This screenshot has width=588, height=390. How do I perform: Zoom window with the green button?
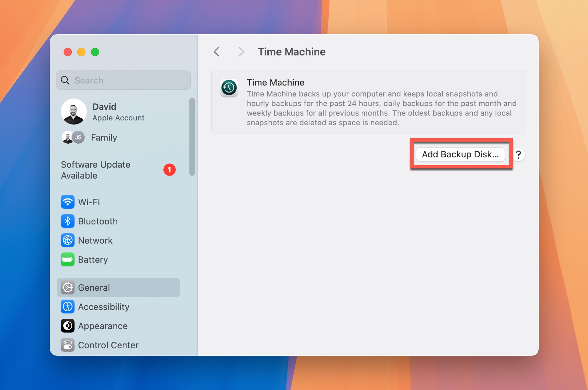pyautogui.click(x=95, y=52)
